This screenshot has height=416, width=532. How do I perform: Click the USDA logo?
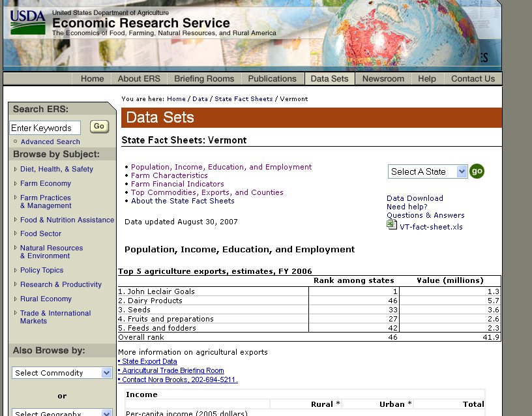pos(27,22)
